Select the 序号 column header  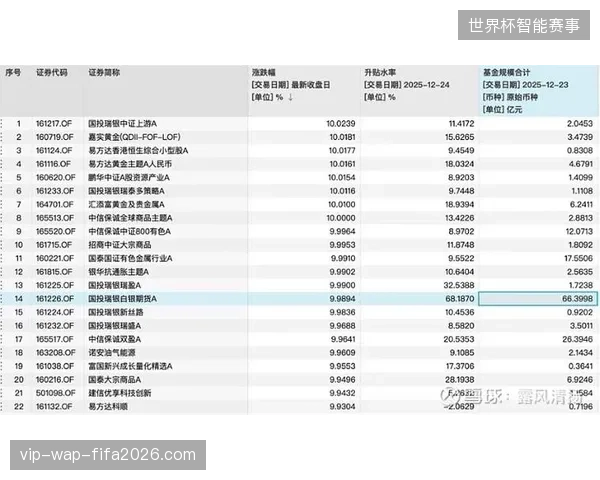click(13, 72)
